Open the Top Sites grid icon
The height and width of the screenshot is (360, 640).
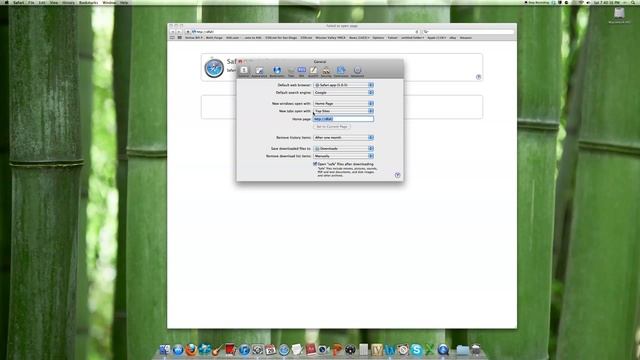(180, 38)
